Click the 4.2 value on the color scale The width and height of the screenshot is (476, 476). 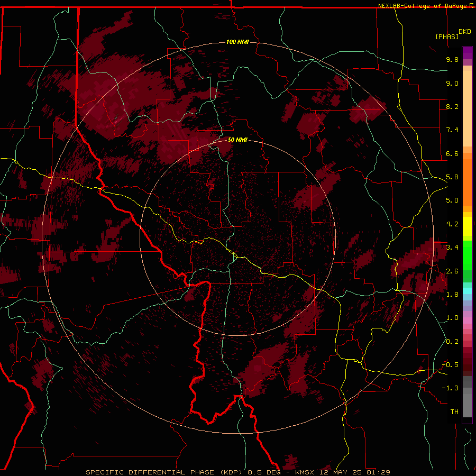[452, 224]
